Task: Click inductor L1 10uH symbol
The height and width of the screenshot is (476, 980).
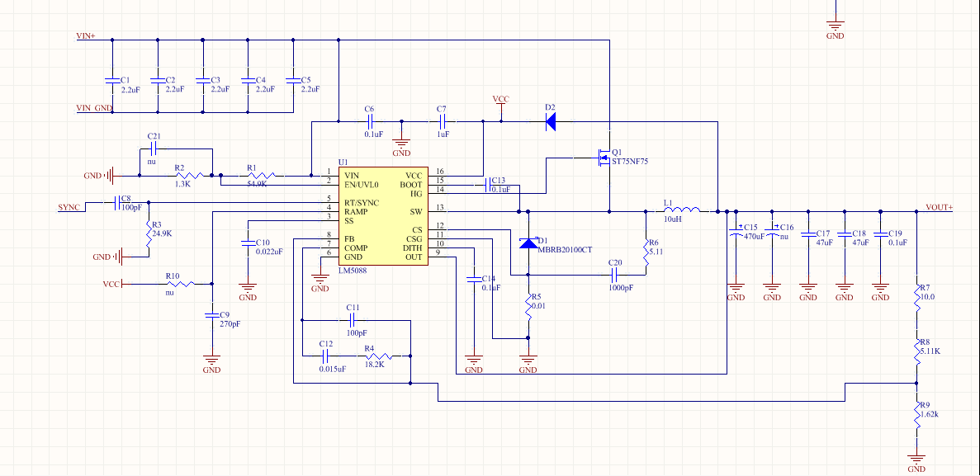Action: pyautogui.click(x=681, y=210)
